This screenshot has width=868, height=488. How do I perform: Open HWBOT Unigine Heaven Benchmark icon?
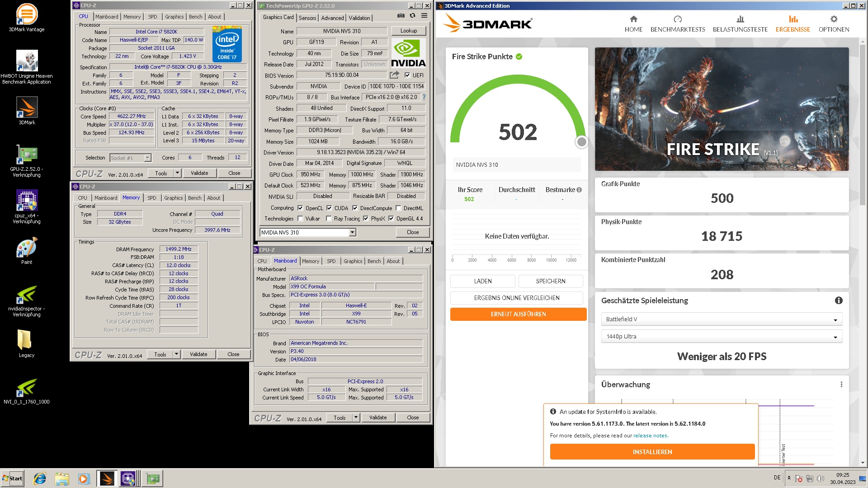click(x=27, y=66)
